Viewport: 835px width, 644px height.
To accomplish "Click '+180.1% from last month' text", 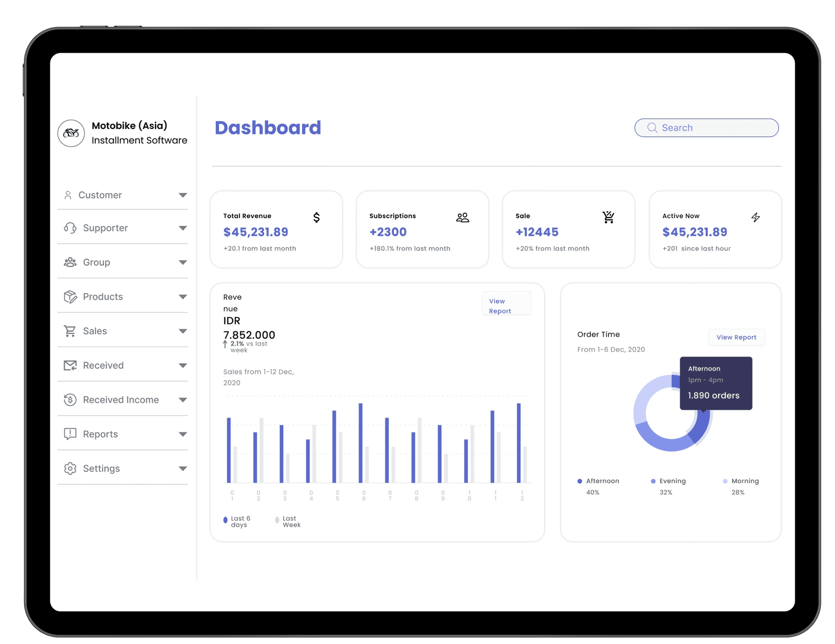I will pos(410,249).
